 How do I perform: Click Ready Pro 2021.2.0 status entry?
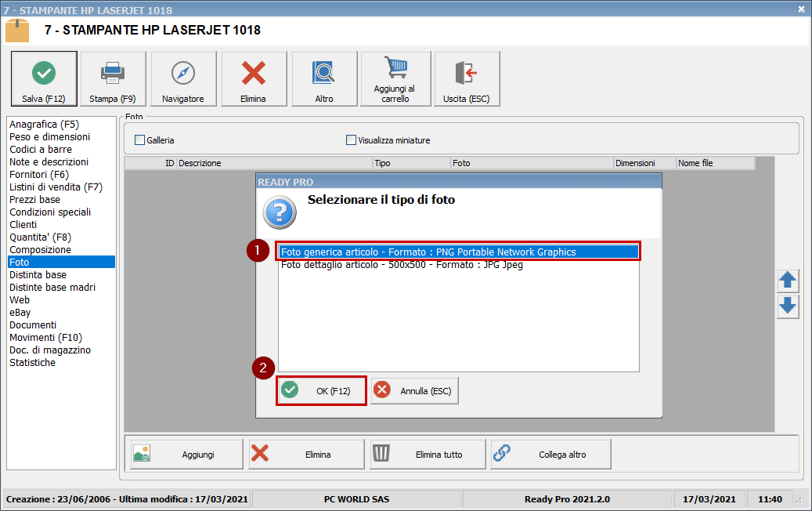pyautogui.click(x=567, y=499)
